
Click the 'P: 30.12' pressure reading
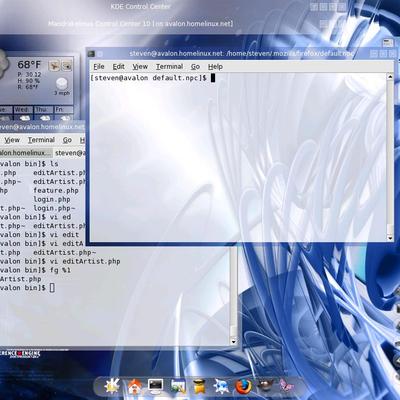coord(29,75)
